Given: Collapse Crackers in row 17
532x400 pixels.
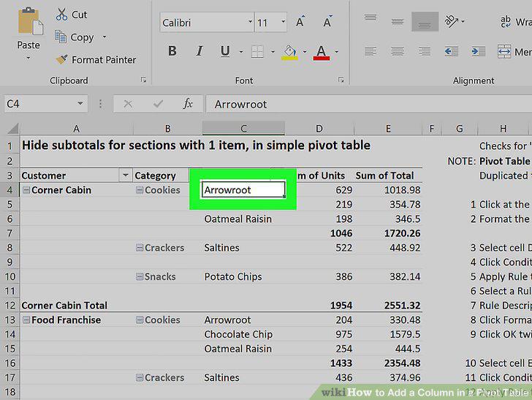Looking at the screenshot, I should (140, 377).
